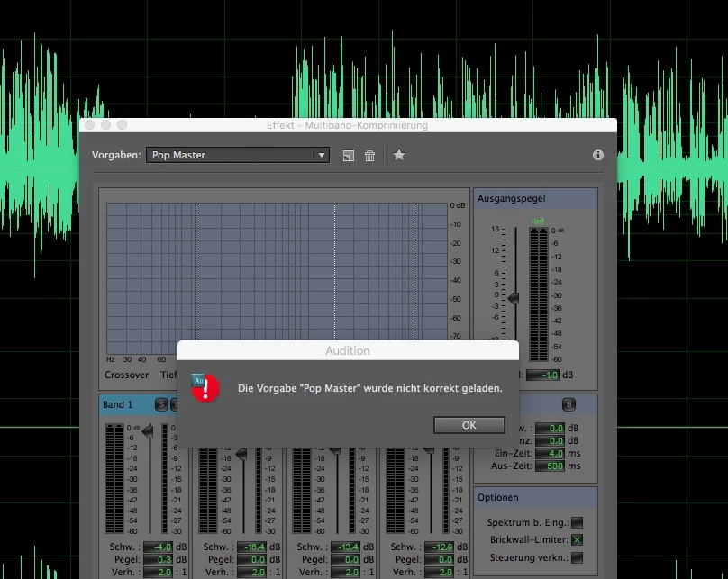Click the Crossover label below the graph

point(127,375)
